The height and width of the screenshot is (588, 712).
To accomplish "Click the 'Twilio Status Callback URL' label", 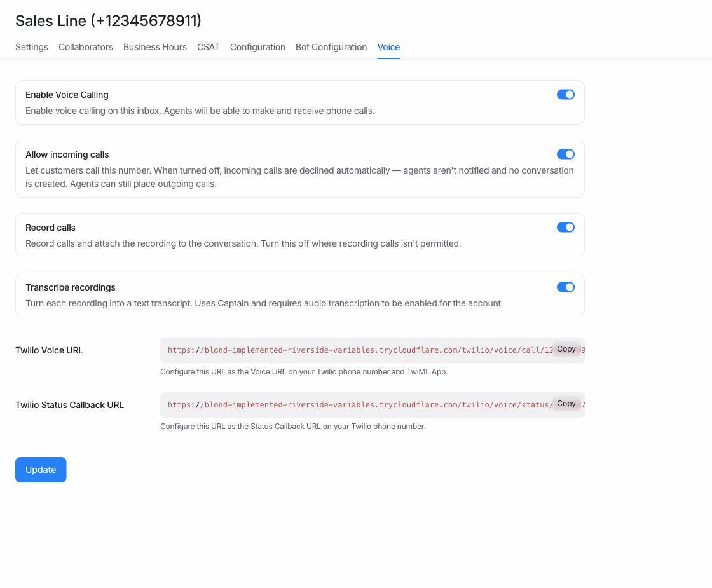I will point(69,405).
